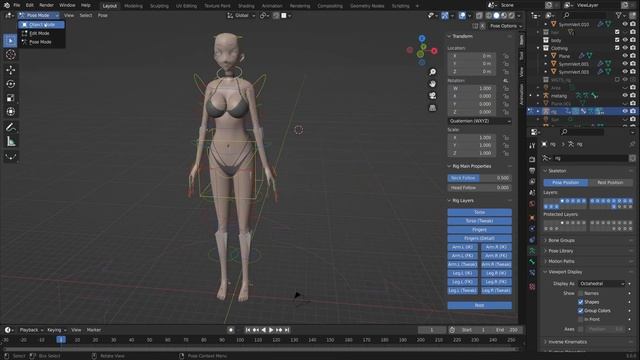The height and width of the screenshot is (360, 640).
Task: Hide the body collection eye icon
Action: pos(625,40)
